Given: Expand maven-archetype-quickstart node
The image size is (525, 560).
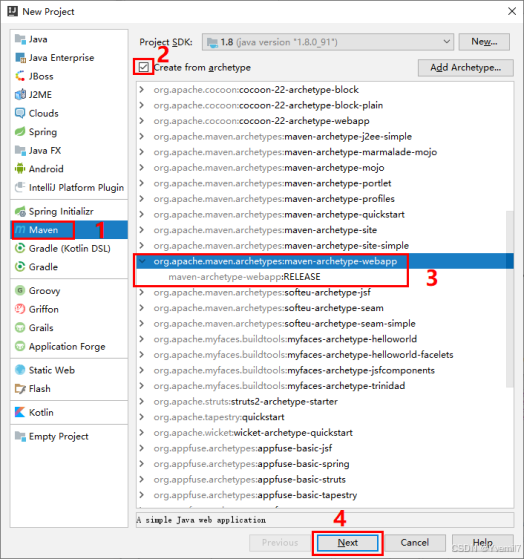Looking at the screenshot, I should click(x=142, y=214).
